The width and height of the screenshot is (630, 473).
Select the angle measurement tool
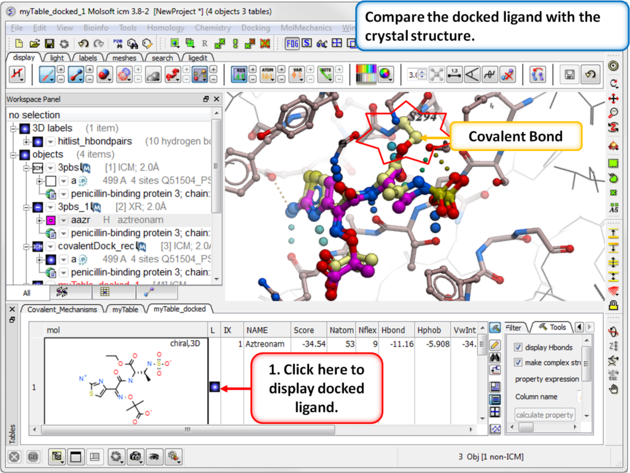coord(472,75)
